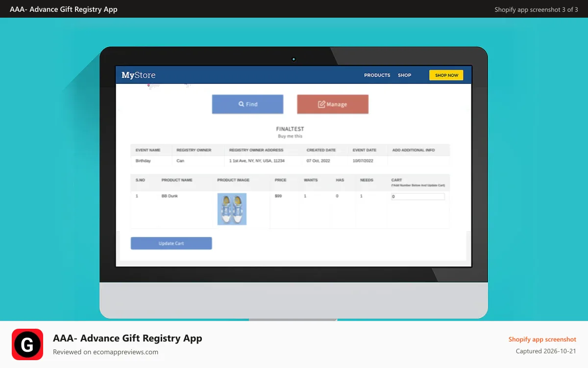Click the HAS column header

pos(340,180)
